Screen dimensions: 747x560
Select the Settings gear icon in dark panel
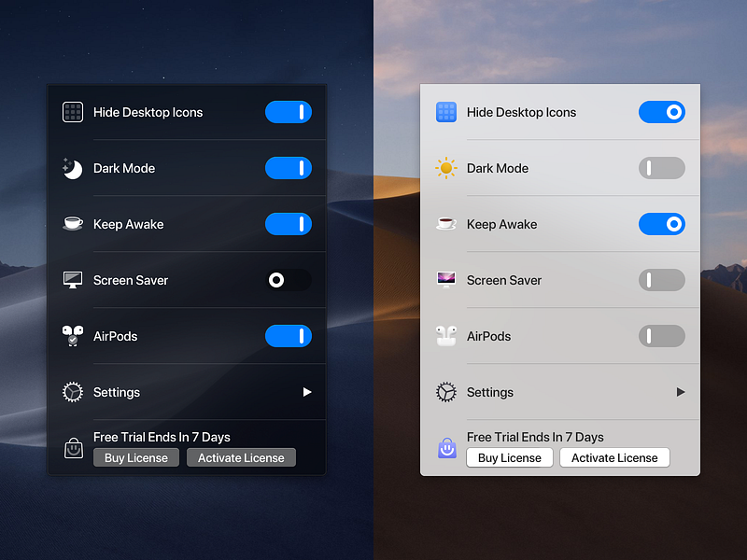tap(73, 392)
